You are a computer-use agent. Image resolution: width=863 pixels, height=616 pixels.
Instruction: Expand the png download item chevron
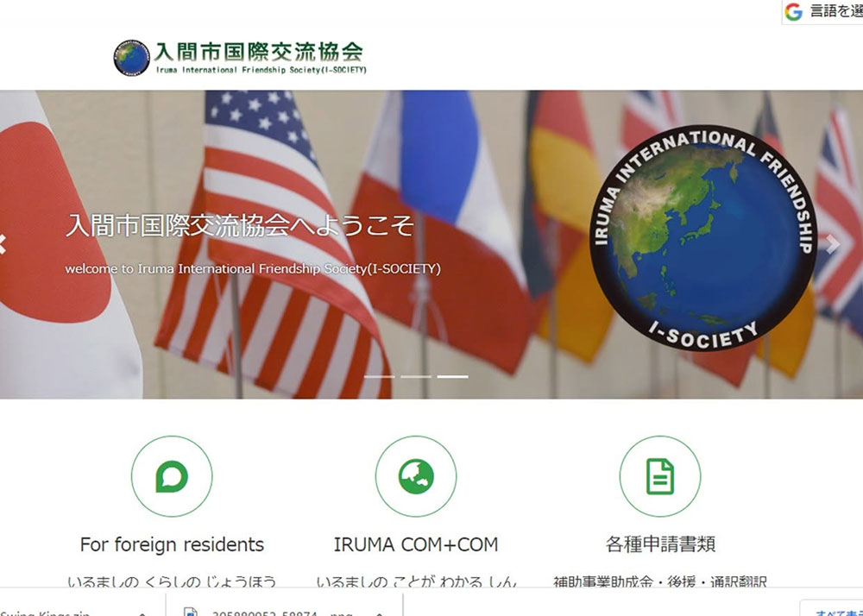click(379, 613)
